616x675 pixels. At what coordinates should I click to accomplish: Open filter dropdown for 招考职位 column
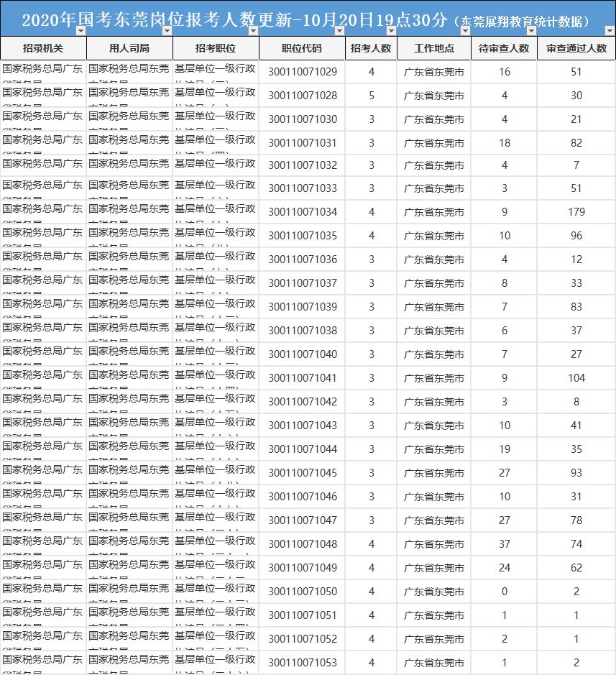tap(253, 31)
